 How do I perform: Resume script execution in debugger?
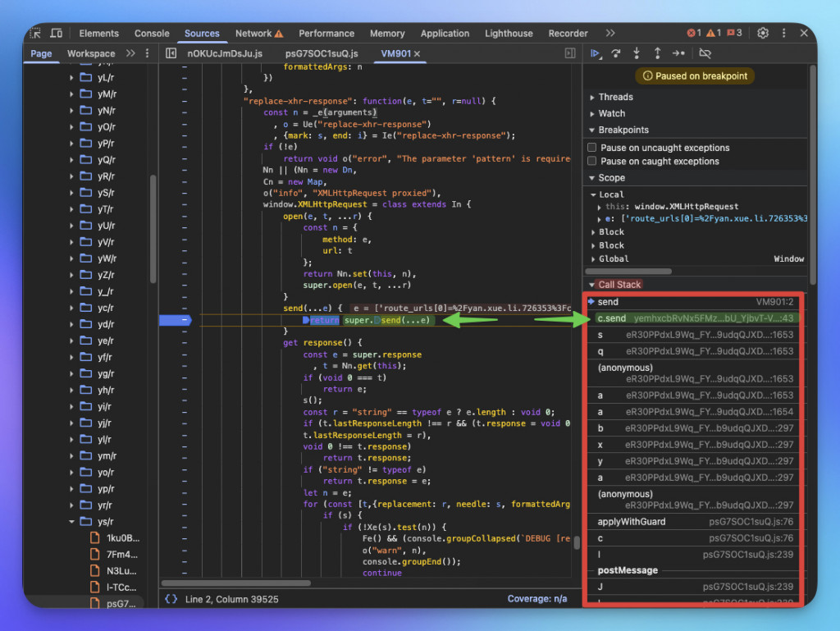point(596,53)
